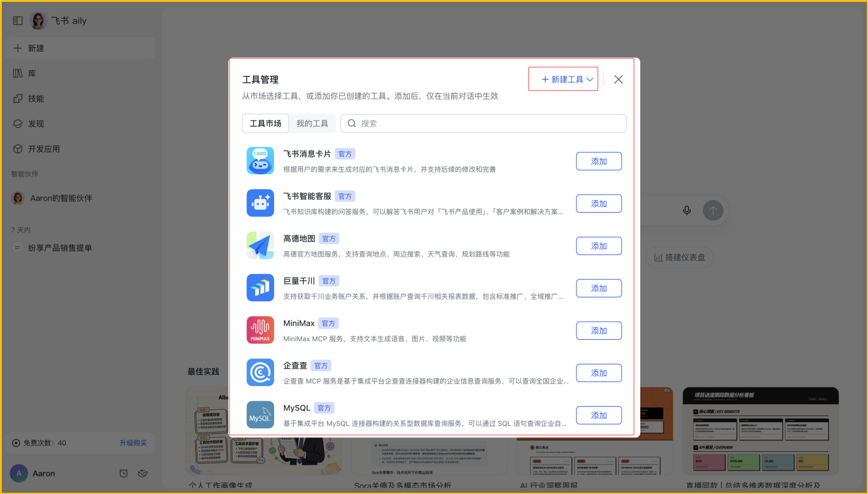Click the 飞书智能客服 tool name
This screenshot has width=868, height=494.
pos(307,196)
